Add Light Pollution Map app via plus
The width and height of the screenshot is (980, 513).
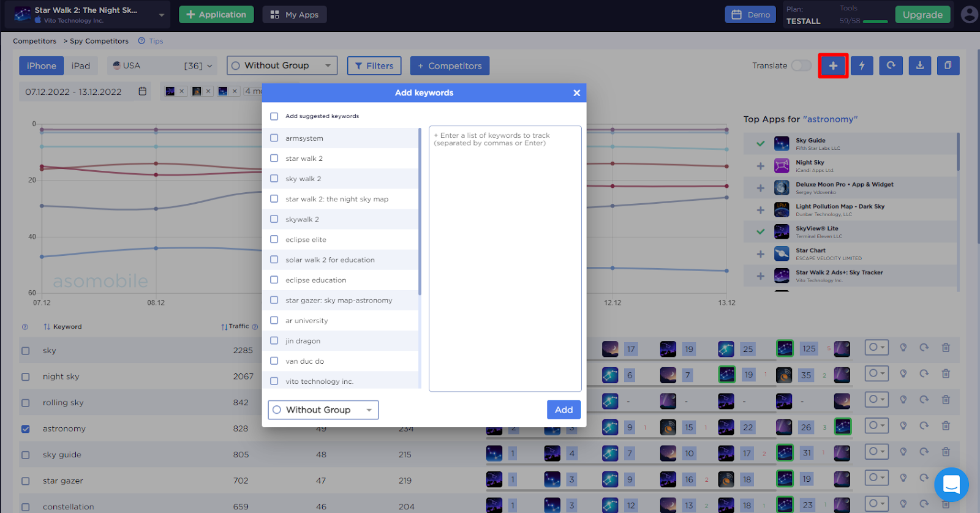coord(760,210)
